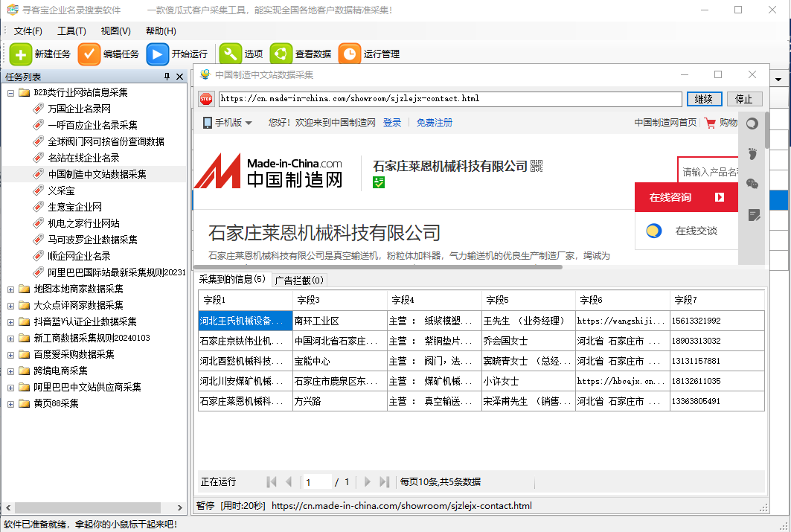Open the 手机版 dropdown

pos(227,123)
